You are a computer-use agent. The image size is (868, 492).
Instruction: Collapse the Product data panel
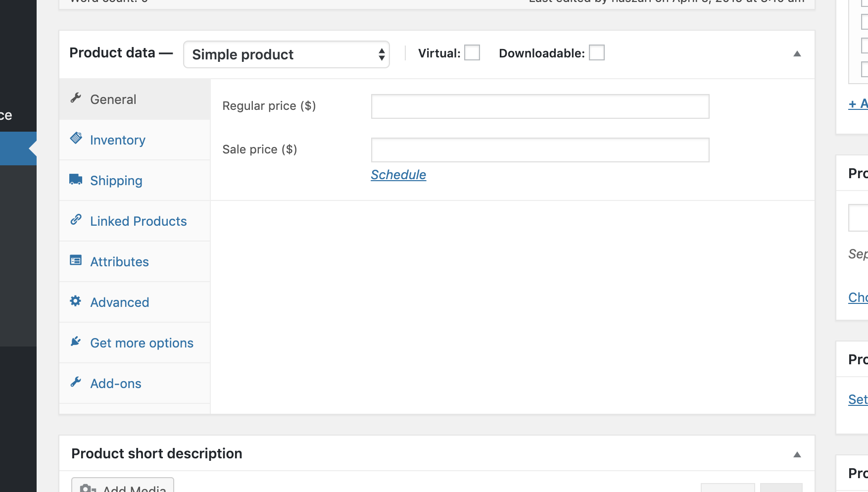[x=797, y=54]
